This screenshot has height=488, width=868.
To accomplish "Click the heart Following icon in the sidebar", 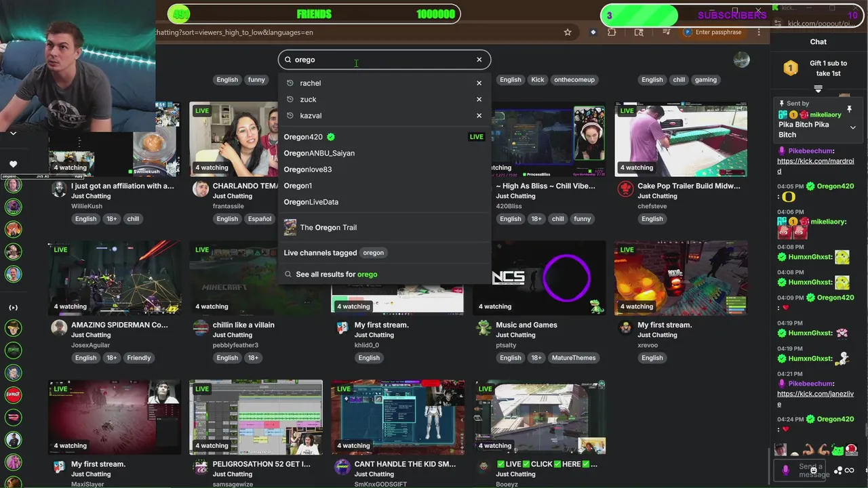I will point(13,164).
